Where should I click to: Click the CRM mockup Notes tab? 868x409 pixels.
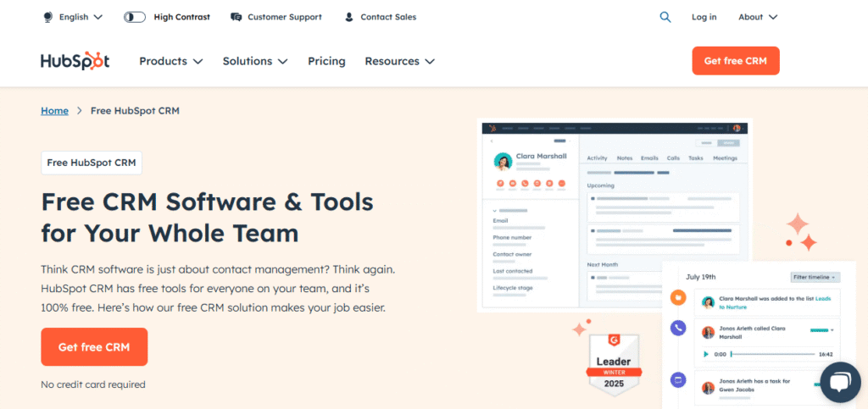pos(625,158)
